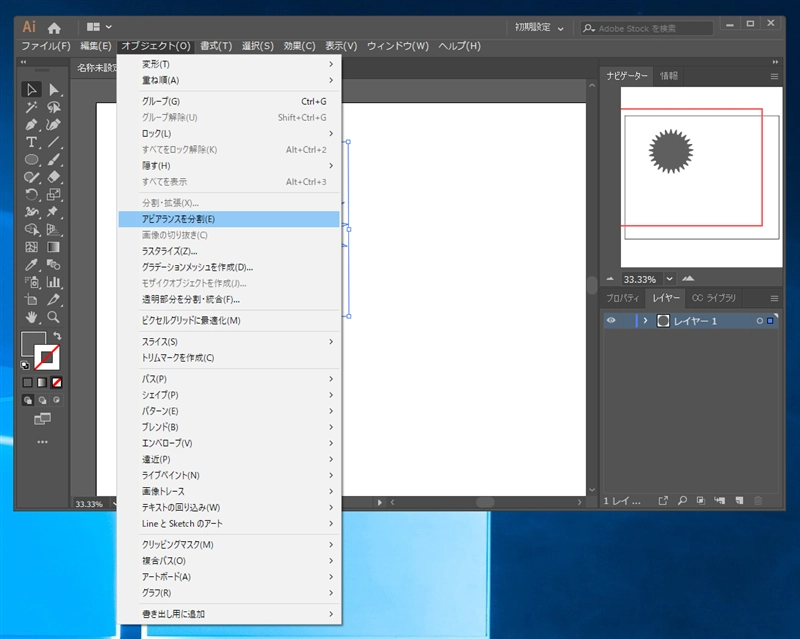Select the Direct Selection tool
The width and height of the screenshot is (800, 639).
[54, 90]
